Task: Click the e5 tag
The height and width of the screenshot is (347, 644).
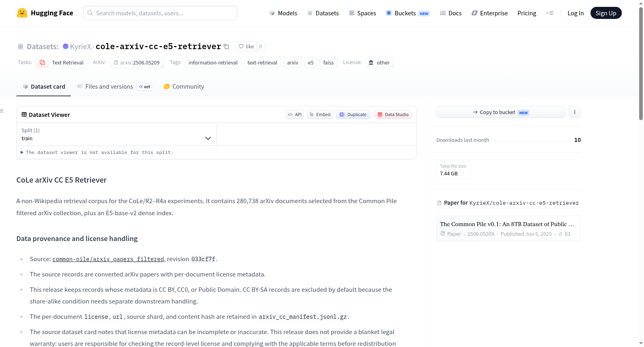Action: (311, 62)
